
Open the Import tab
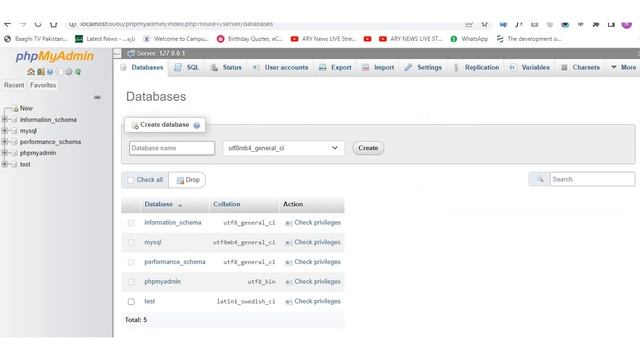378,67
